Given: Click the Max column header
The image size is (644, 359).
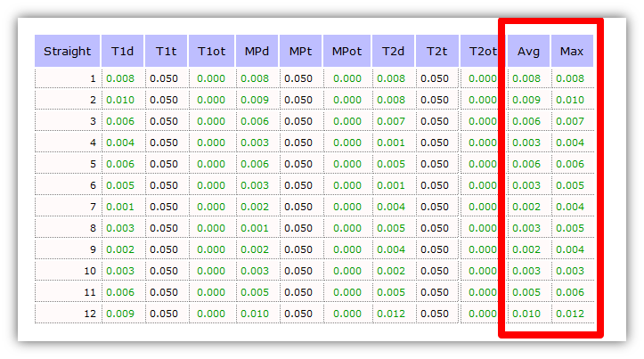Looking at the screenshot, I should (572, 51).
